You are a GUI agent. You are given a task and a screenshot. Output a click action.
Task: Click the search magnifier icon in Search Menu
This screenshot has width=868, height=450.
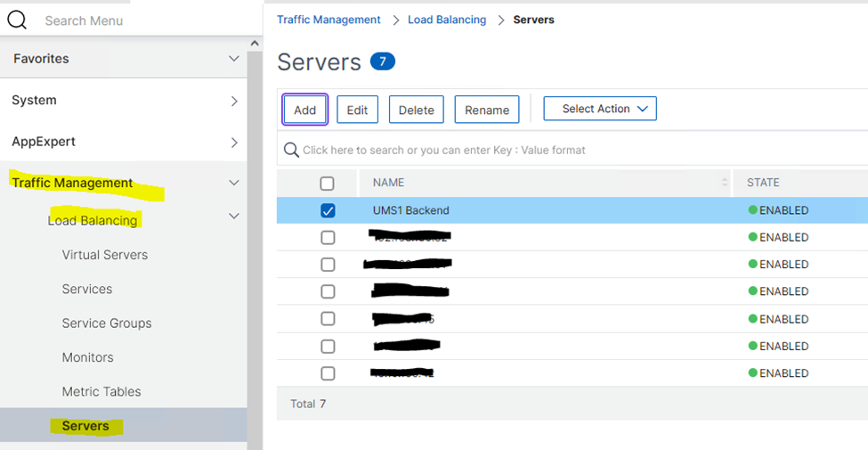(x=17, y=19)
